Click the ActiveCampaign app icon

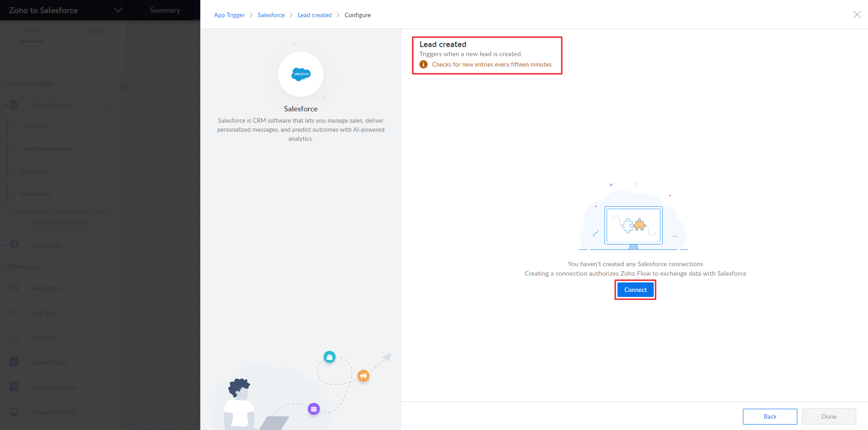(x=14, y=387)
